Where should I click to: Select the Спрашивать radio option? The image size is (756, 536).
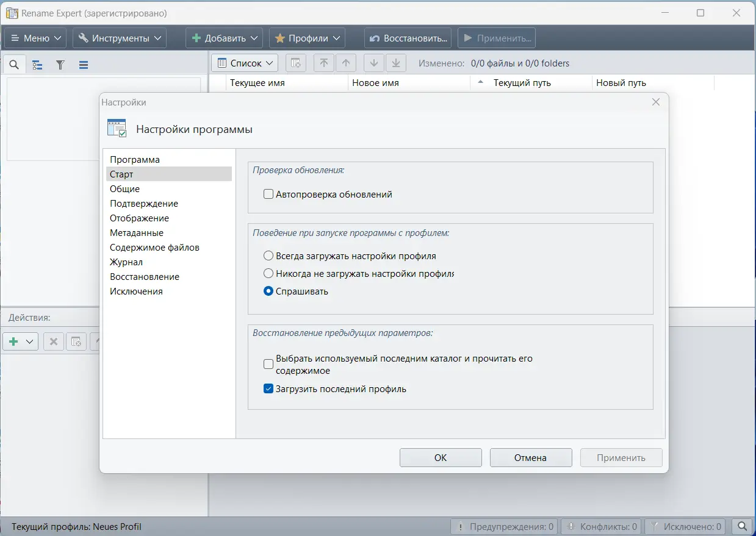tap(268, 291)
